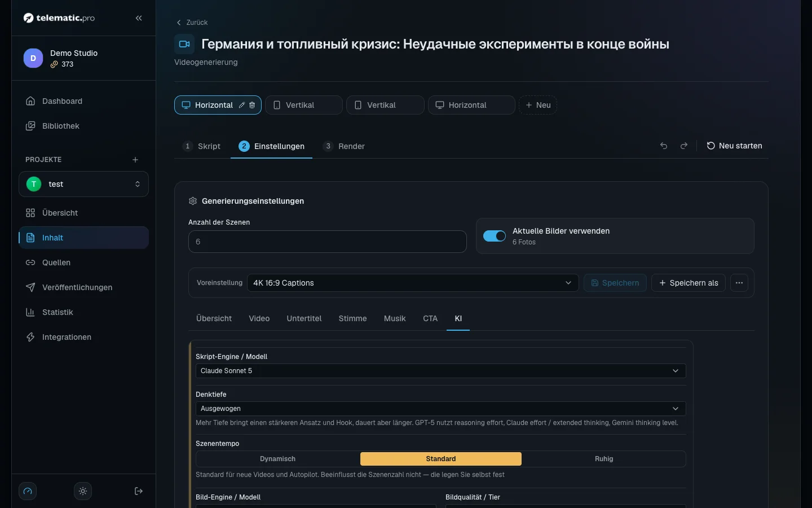
Task: Go to Übersicht in the project menu
Action: point(83,213)
